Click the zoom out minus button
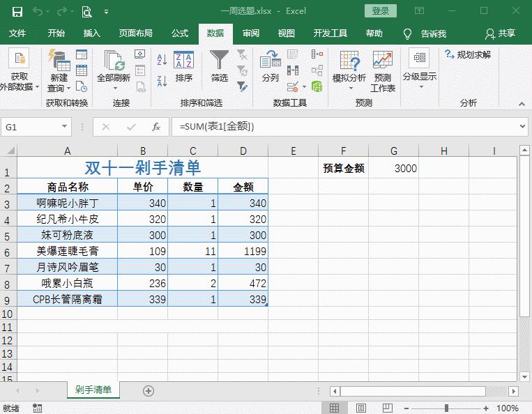Image resolution: width=532 pixels, height=414 pixels. [406, 408]
